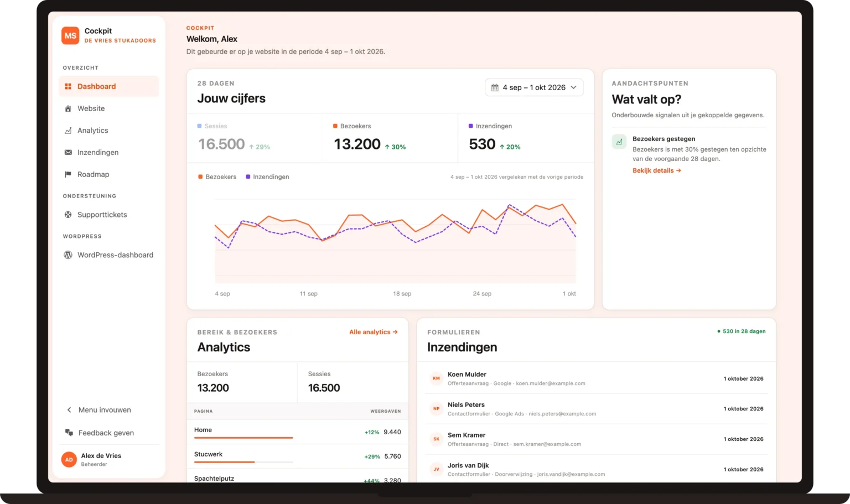
Task: Click the Joris van Dijk name text
Action: coord(468,465)
